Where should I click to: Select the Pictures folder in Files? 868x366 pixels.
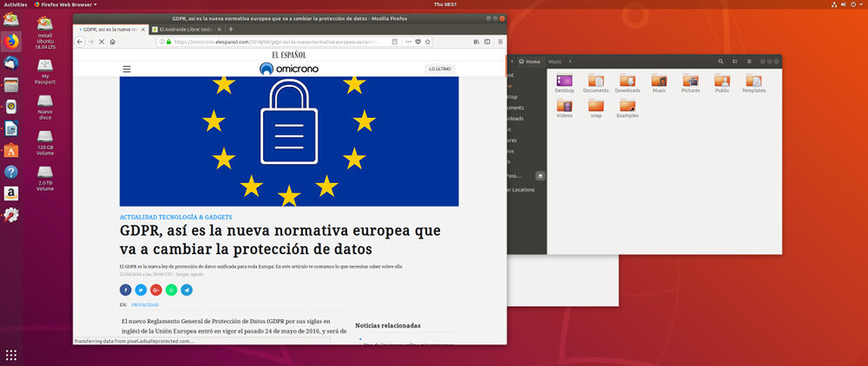click(690, 83)
